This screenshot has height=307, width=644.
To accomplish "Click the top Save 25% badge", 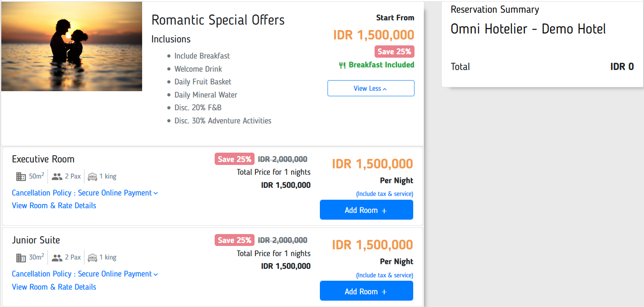I will (394, 52).
